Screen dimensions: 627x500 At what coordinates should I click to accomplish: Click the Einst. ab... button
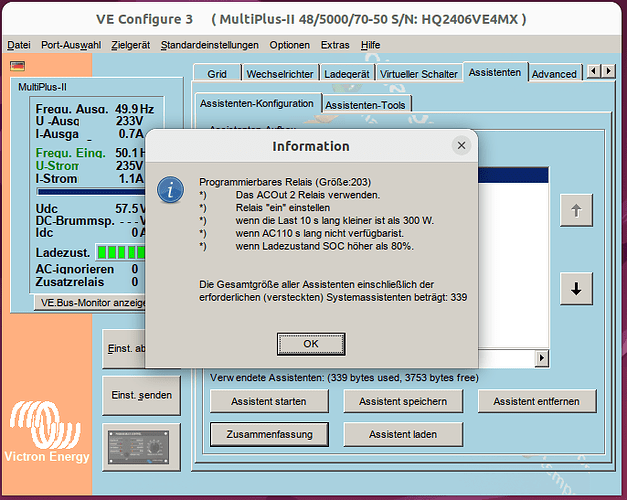[x=124, y=348]
